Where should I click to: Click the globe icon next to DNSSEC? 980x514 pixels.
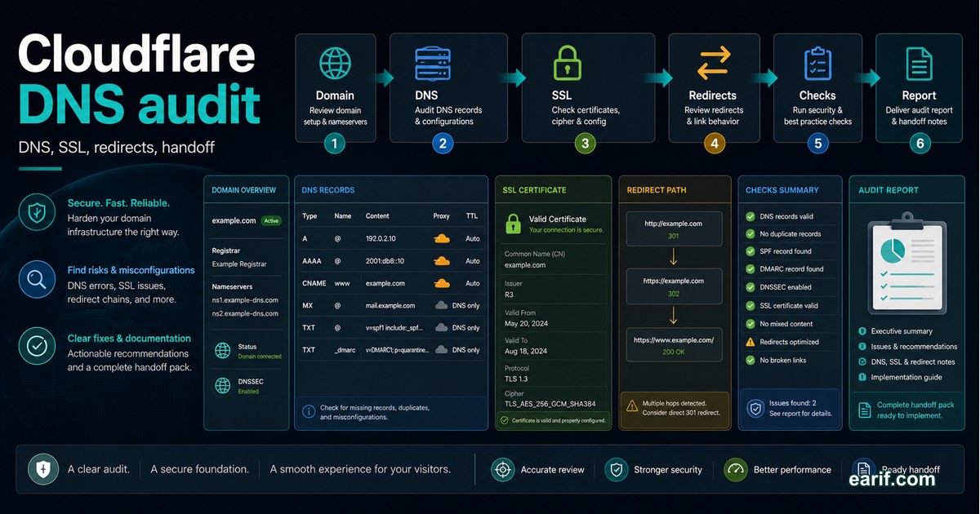tap(222, 385)
